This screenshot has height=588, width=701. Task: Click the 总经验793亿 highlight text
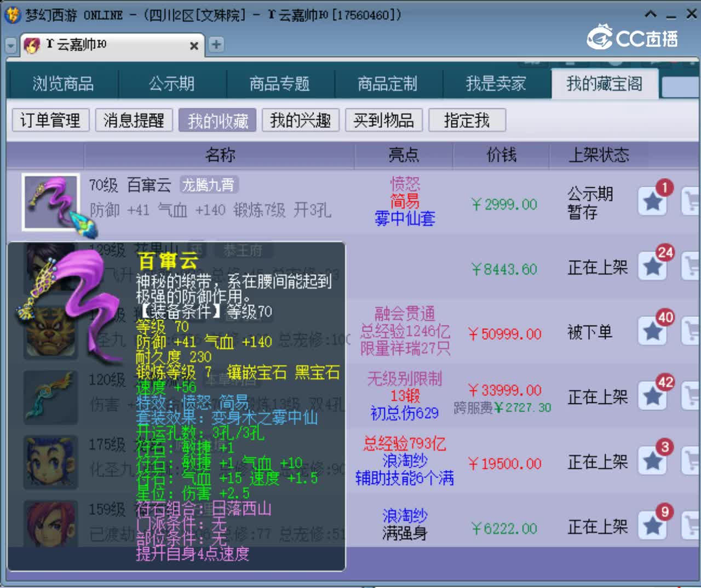pyautogui.click(x=405, y=443)
